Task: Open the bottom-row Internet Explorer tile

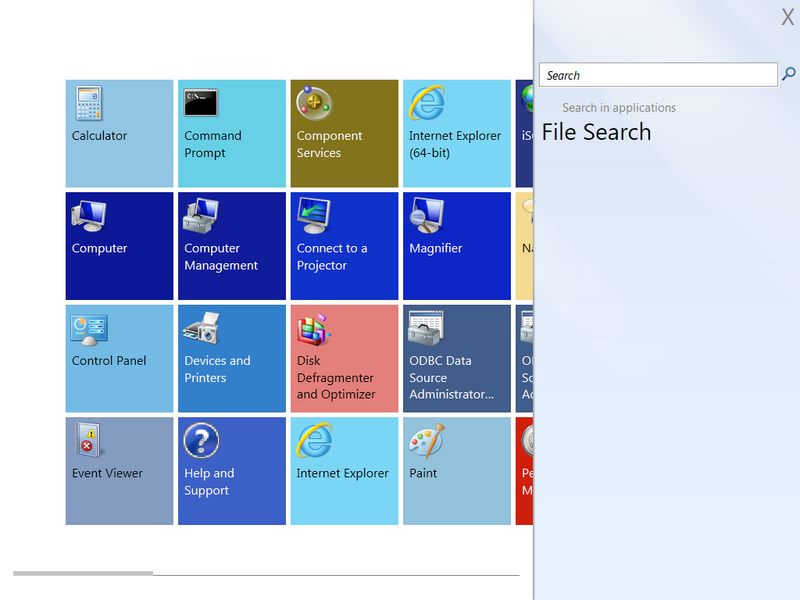Action: pyautogui.click(x=344, y=471)
